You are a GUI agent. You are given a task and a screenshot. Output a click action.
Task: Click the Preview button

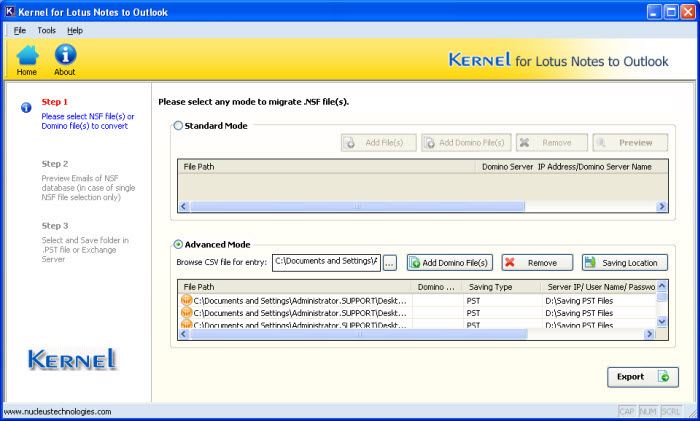630,142
